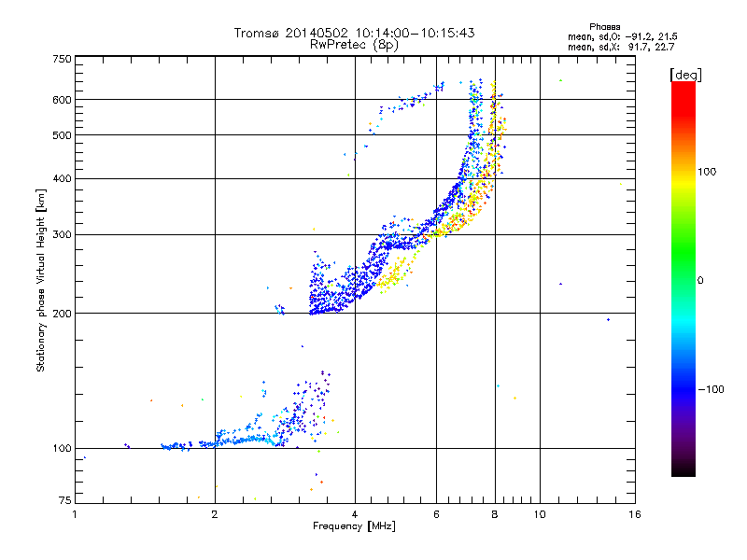This screenshot has width=747, height=560.
Task: Click the x-axis tick label '1'
Action: (x=76, y=514)
